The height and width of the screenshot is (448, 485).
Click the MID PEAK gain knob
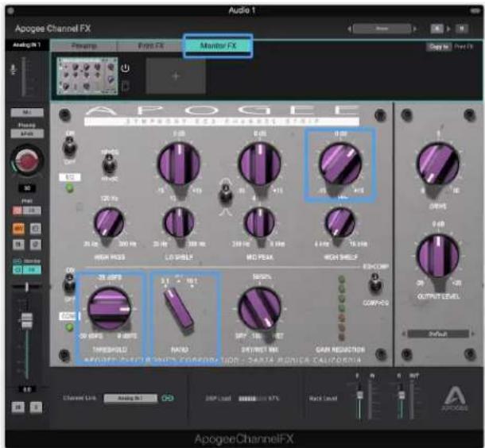pos(259,164)
